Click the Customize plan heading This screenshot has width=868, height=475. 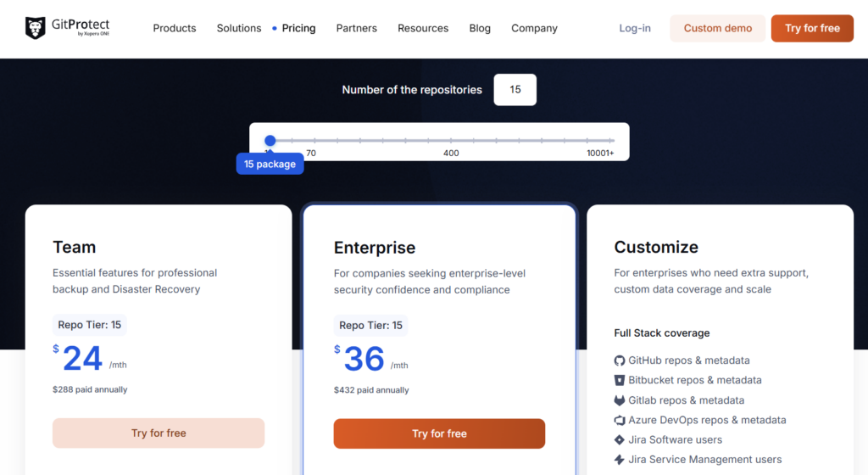click(656, 247)
